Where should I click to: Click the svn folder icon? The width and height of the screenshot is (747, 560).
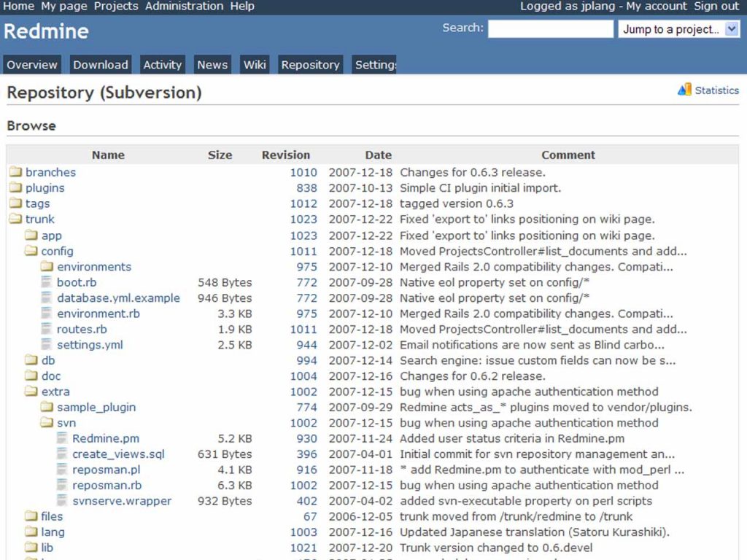pyautogui.click(x=45, y=423)
